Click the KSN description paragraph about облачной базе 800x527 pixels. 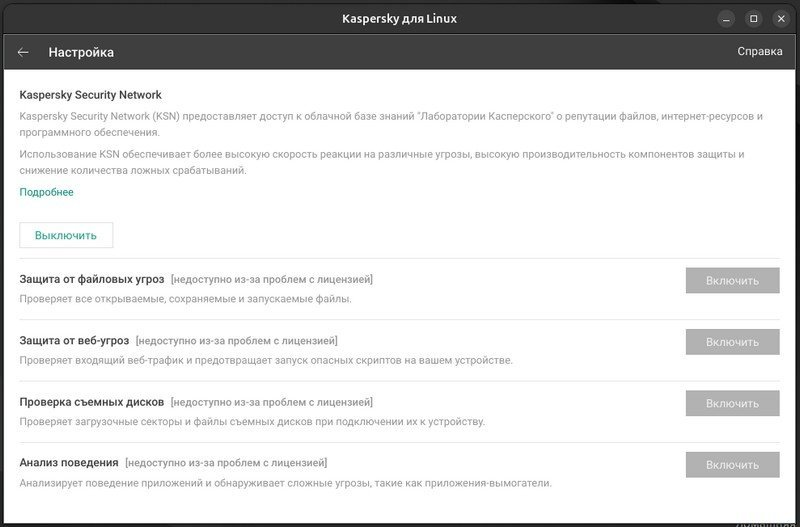[390, 124]
